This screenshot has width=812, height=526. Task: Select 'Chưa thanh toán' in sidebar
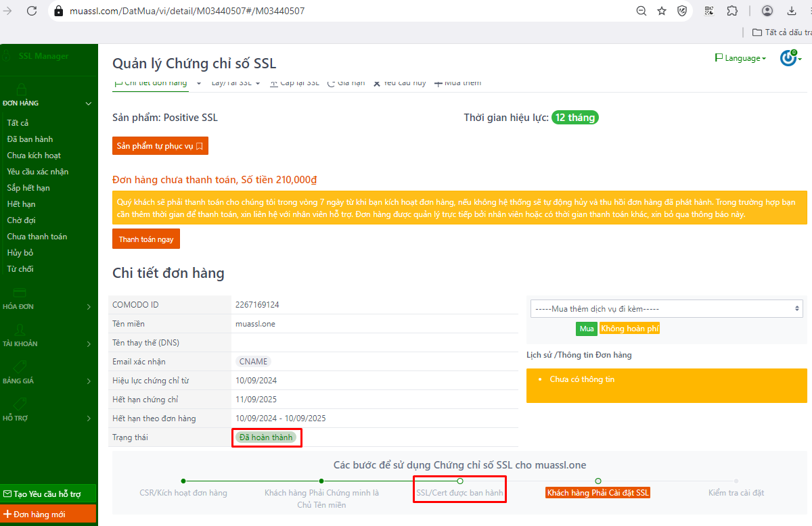tap(37, 237)
